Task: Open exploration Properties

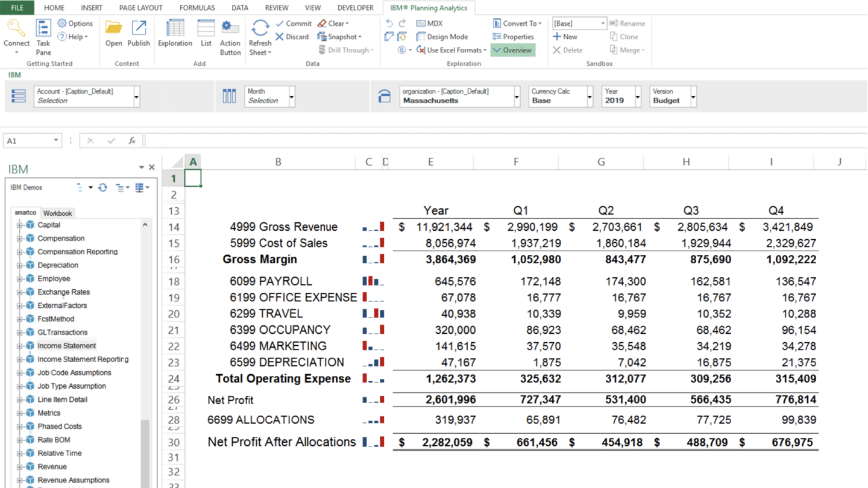Action: click(513, 37)
